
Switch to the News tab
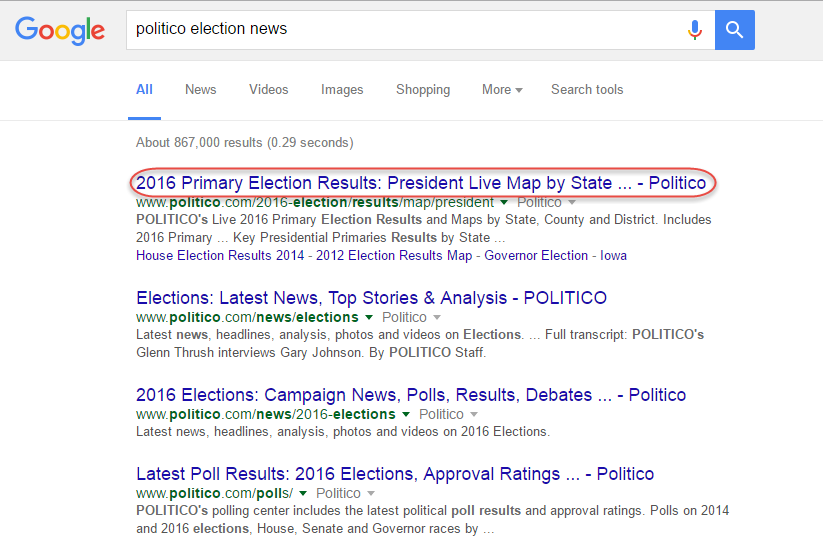(x=200, y=90)
